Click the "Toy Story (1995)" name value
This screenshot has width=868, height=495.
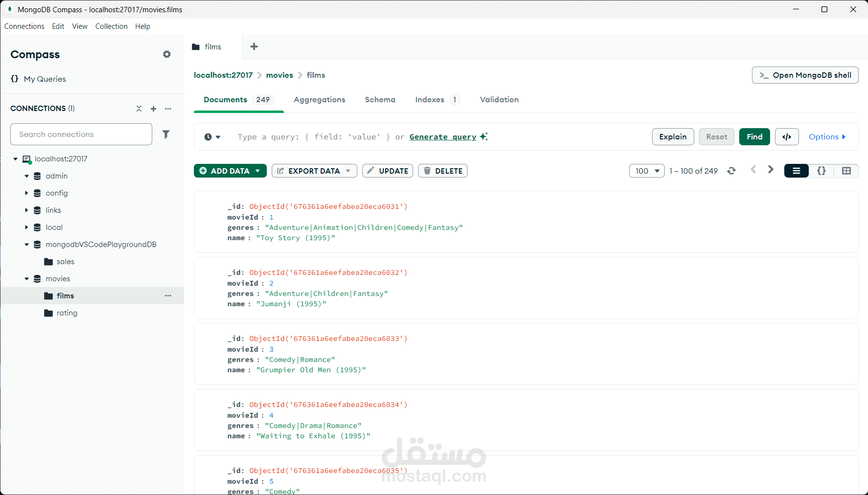click(x=296, y=238)
